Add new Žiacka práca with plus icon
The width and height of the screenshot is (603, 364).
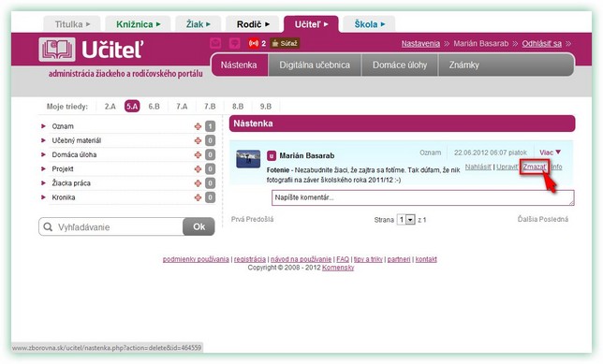coord(198,183)
